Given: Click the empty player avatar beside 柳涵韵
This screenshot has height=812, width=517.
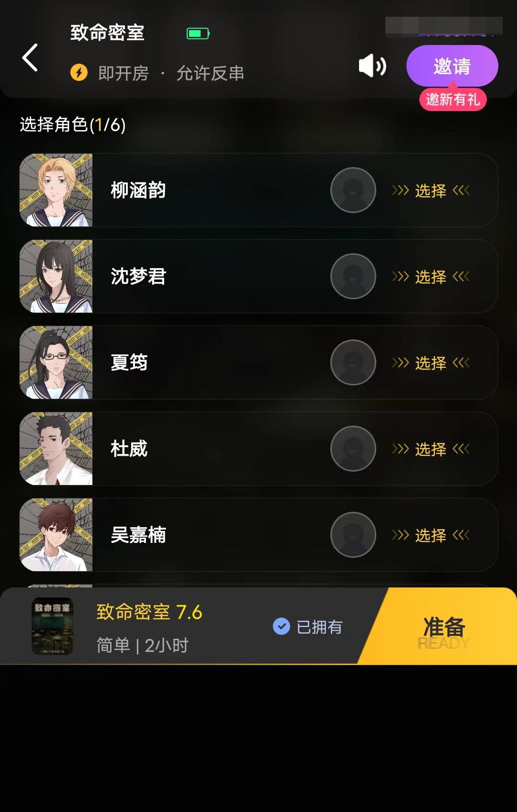Looking at the screenshot, I should click(353, 190).
